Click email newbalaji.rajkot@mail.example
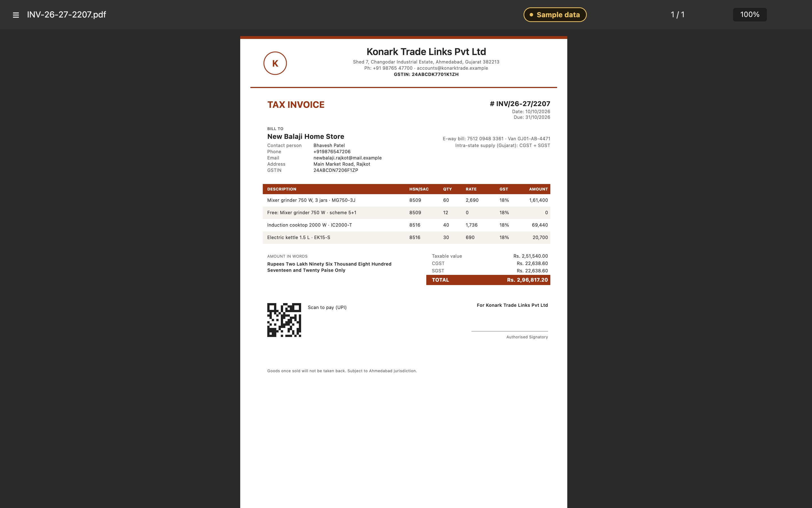 point(347,158)
